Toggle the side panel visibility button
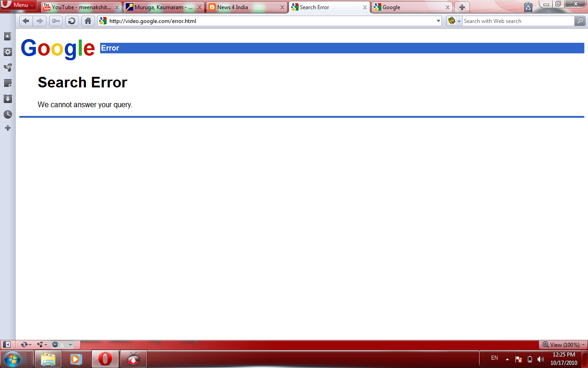The width and height of the screenshot is (588, 368). click(x=7, y=345)
